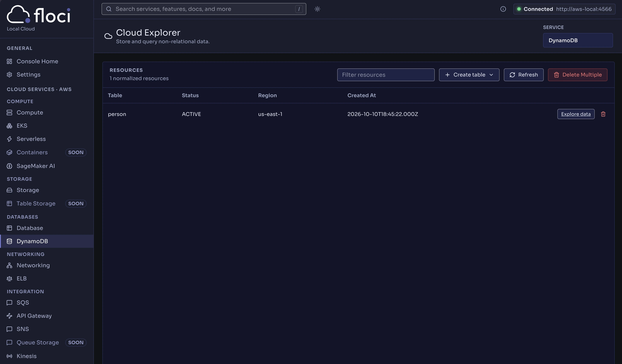
Task: Expand the Create table chevron menu
Action: click(491, 75)
